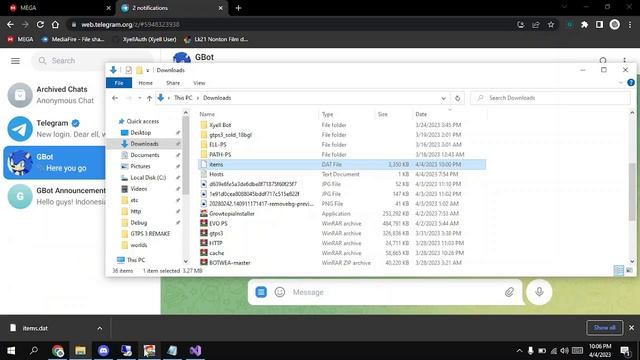Open the Share ribbon tab
The width and height of the screenshot is (640, 360).
pyautogui.click(x=173, y=83)
